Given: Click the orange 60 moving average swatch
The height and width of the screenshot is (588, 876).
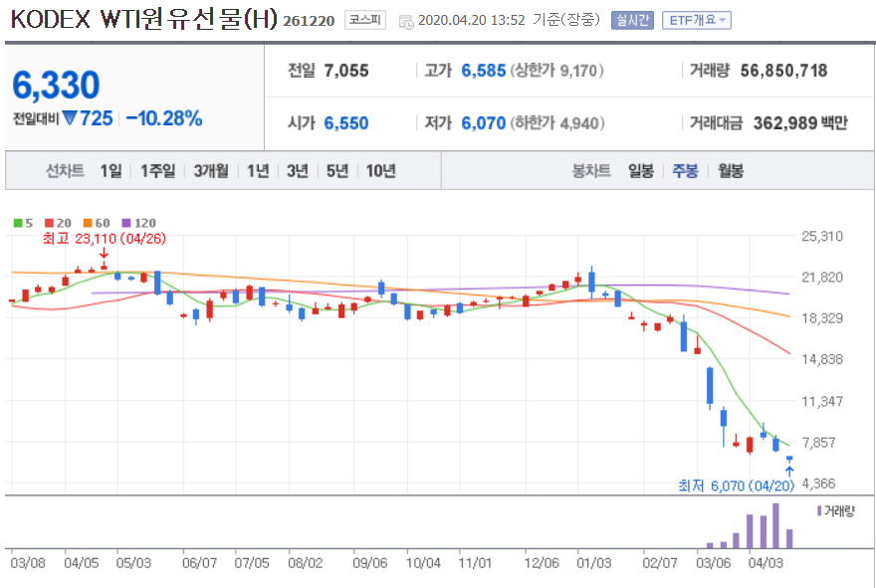Looking at the screenshot, I should (88, 223).
